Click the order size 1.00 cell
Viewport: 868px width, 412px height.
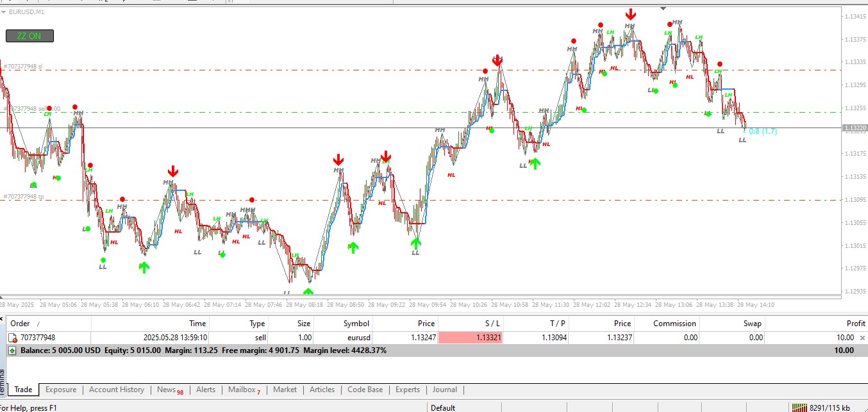290,338
